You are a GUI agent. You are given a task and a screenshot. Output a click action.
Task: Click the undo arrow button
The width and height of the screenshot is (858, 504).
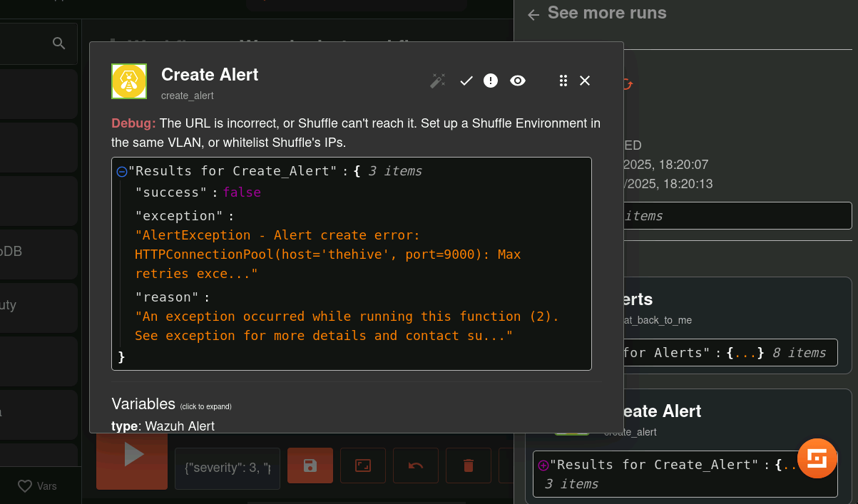[416, 466]
